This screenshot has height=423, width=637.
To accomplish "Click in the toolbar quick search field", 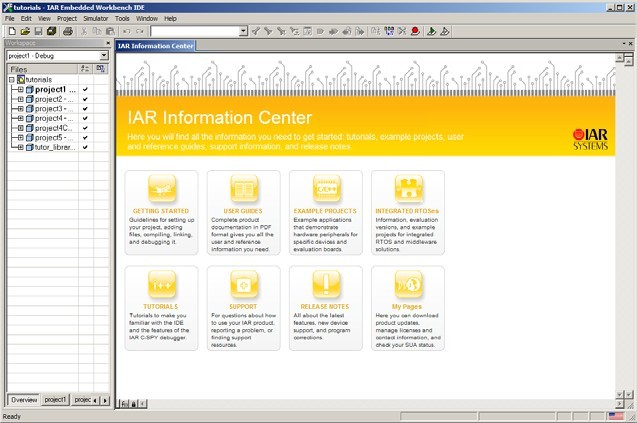I will point(195,31).
